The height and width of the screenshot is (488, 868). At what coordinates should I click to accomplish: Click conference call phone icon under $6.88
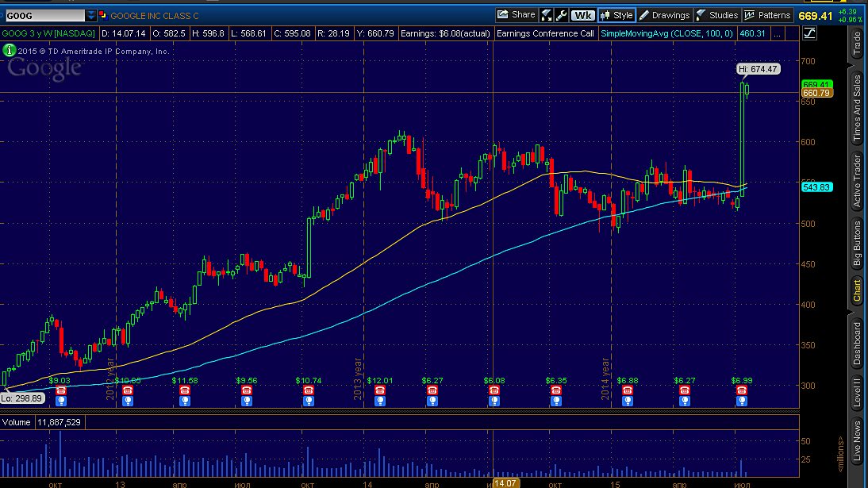pos(627,390)
